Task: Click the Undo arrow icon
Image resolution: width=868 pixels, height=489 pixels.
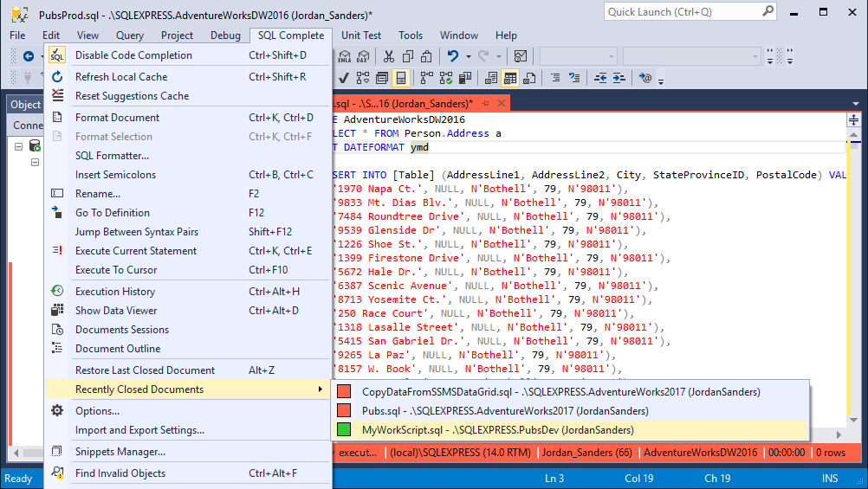Action: click(x=453, y=56)
